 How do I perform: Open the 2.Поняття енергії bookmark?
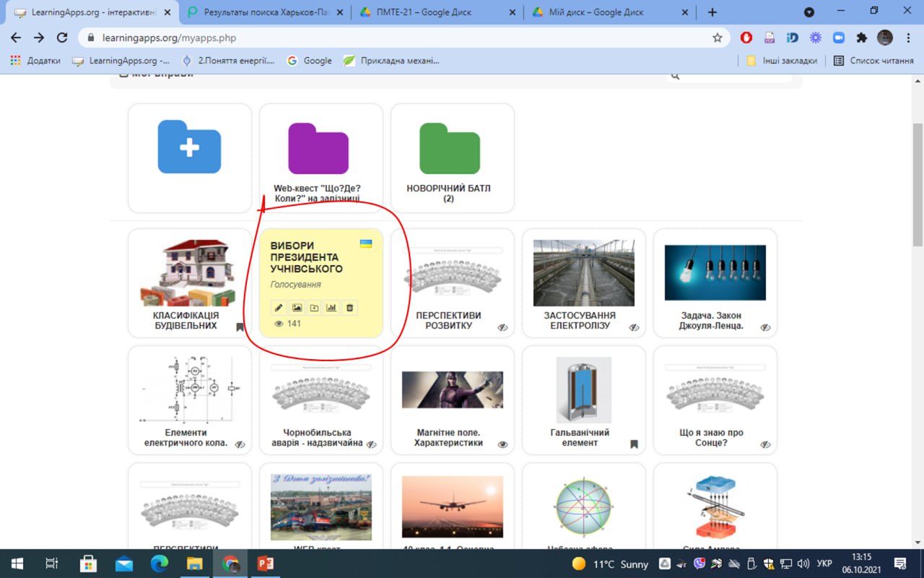tap(228, 61)
